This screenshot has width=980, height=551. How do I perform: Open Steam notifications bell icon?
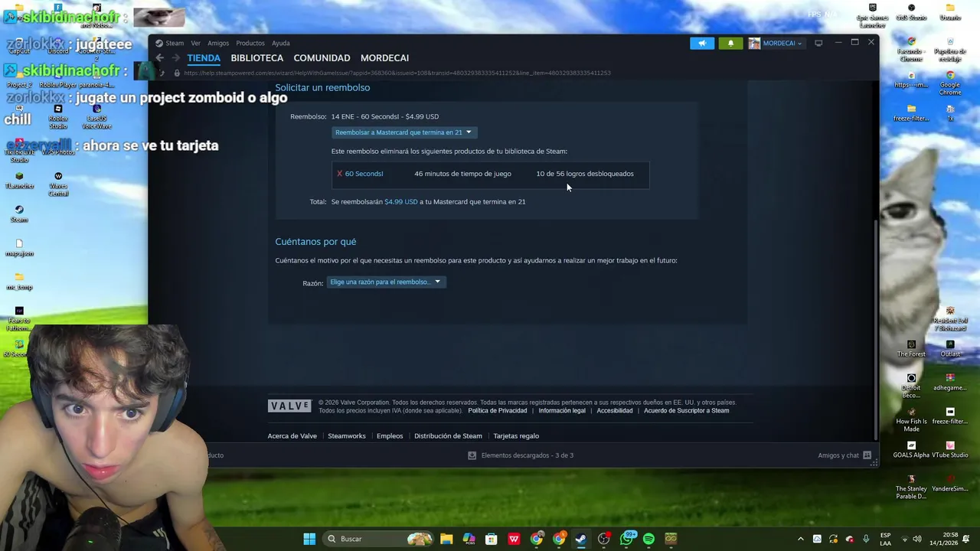tap(730, 43)
